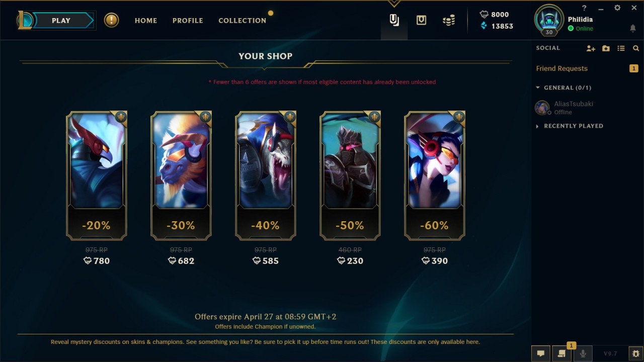Click the Add Friend icon
644x362 pixels.
click(x=591, y=48)
